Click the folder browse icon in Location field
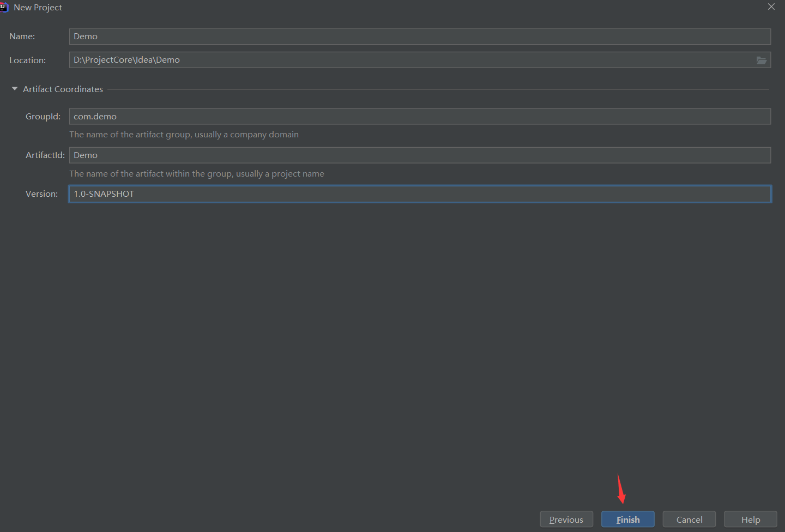Viewport: 785px width, 532px height. tap(761, 60)
